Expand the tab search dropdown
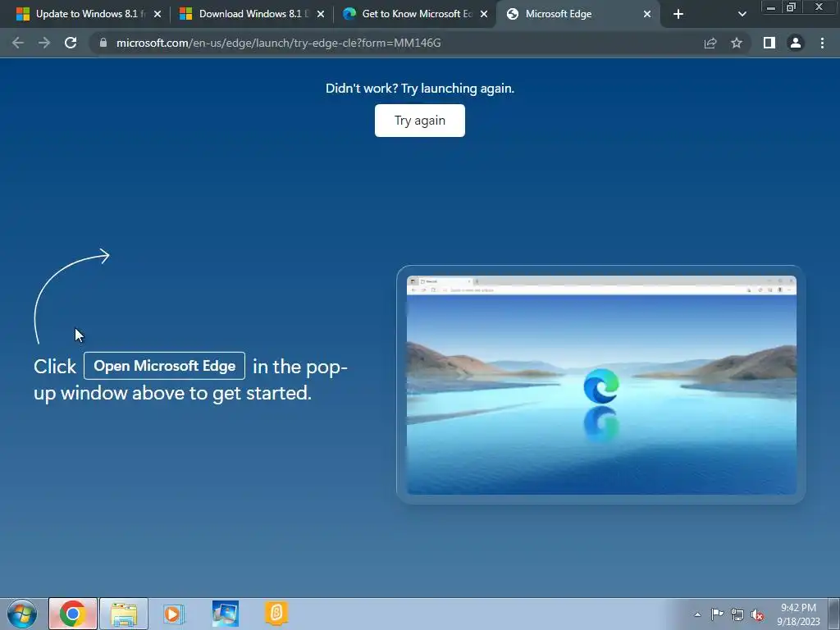 point(742,15)
